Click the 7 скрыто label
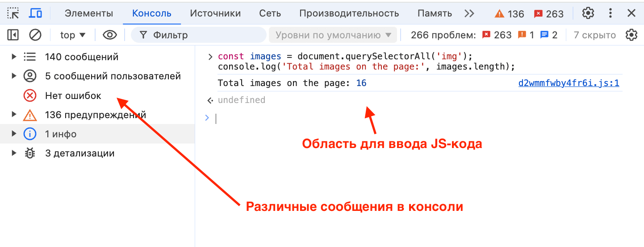Viewport: 644px width, 247px height. click(x=594, y=35)
